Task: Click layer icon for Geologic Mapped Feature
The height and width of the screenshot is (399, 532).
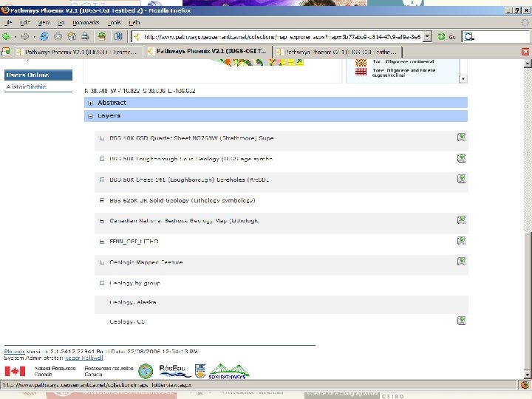Action: tap(461, 262)
